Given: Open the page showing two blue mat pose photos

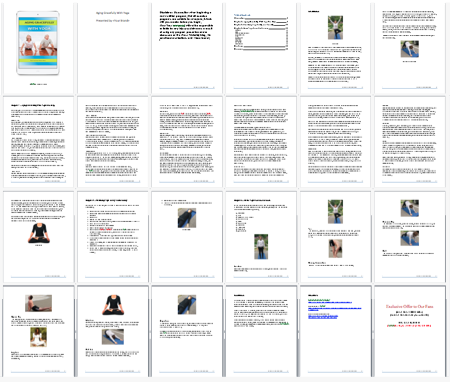Looking at the screenshot, I should click(x=410, y=237).
